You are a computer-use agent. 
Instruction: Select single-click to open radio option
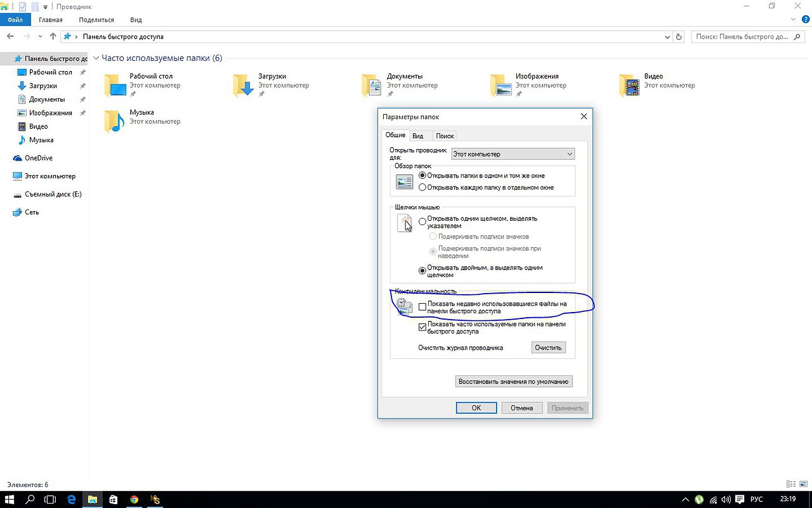click(x=422, y=221)
